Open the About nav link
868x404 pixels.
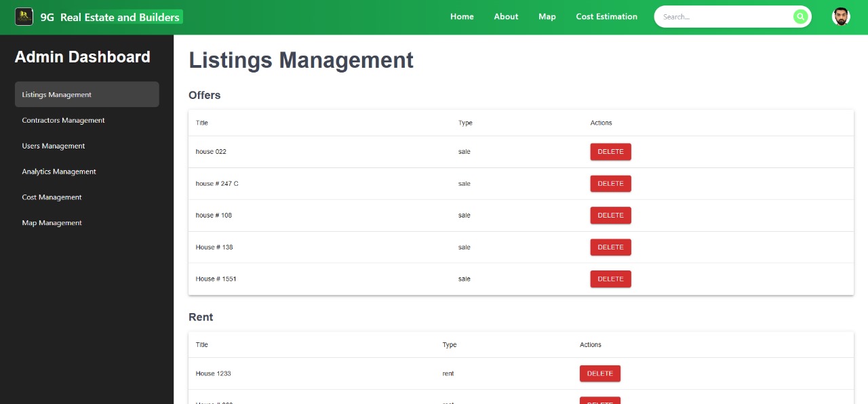click(x=506, y=17)
